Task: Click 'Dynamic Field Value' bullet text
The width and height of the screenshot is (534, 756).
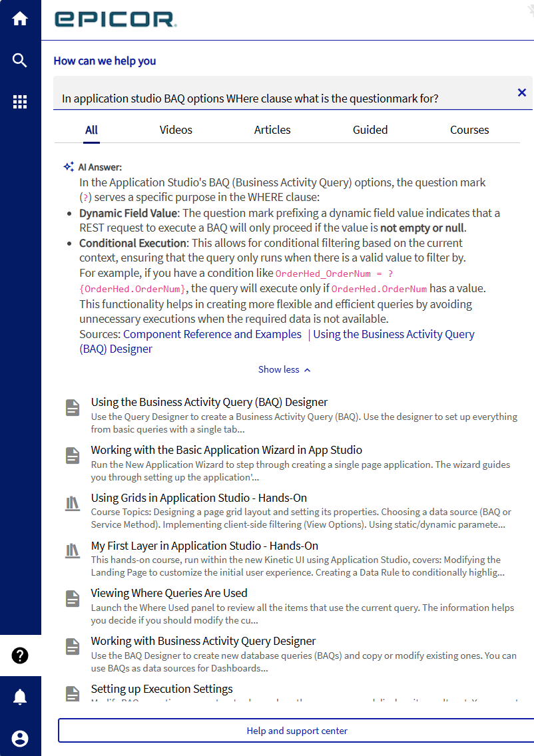Action: pos(128,213)
